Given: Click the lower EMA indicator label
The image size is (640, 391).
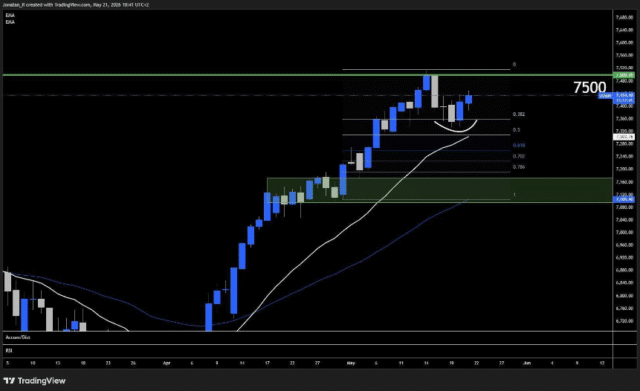Looking at the screenshot, I should (x=10, y=22).
